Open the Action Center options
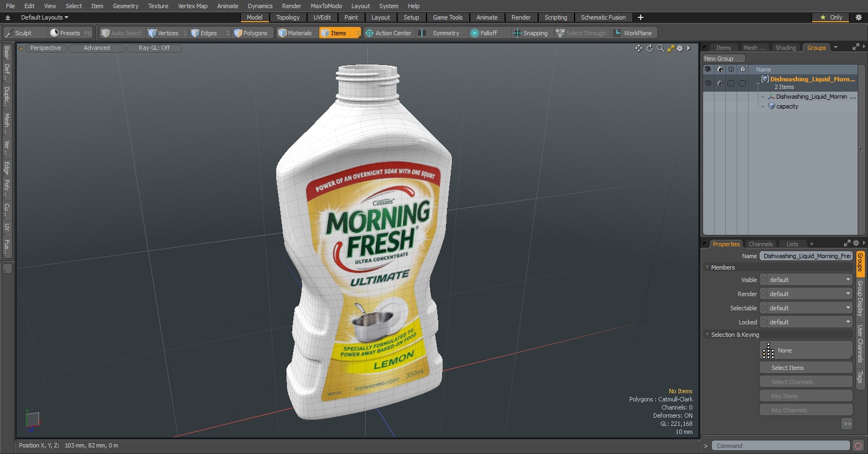 [388, 33]
